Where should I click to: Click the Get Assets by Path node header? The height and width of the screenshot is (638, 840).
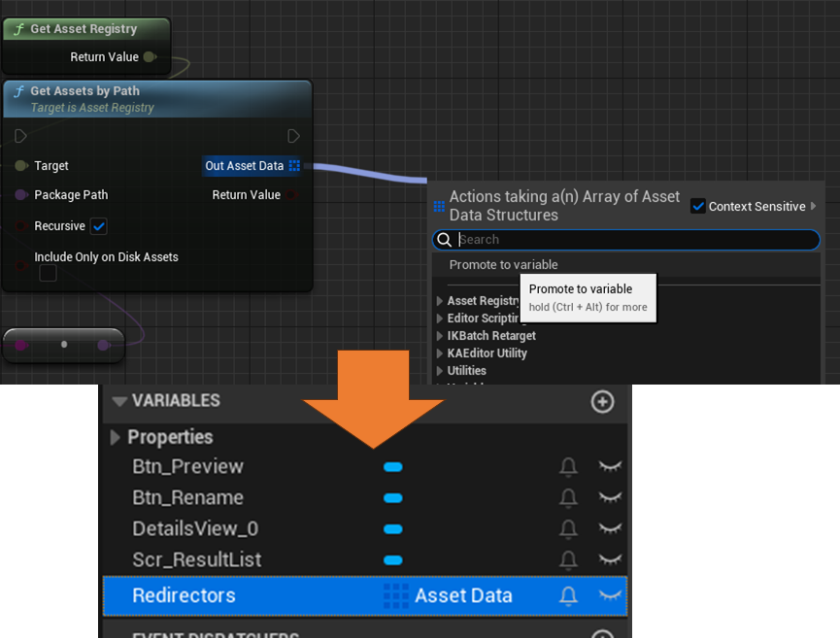[157, 99]
